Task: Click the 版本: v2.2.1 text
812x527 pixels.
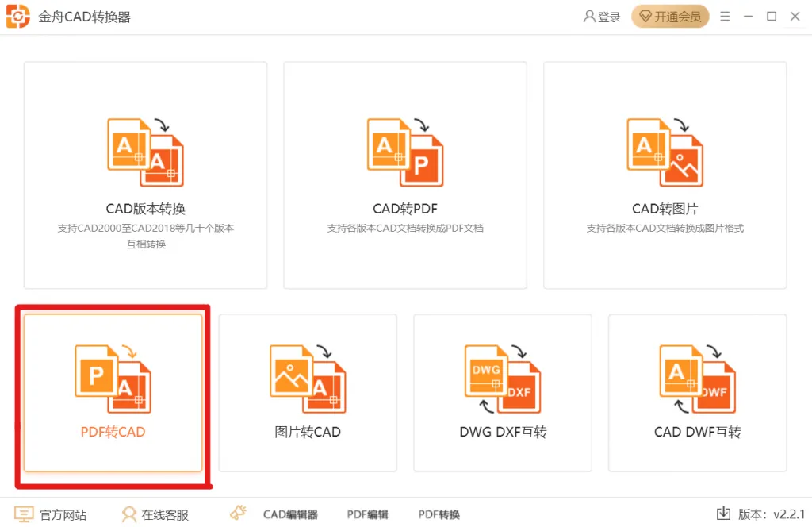Action: 772,514
